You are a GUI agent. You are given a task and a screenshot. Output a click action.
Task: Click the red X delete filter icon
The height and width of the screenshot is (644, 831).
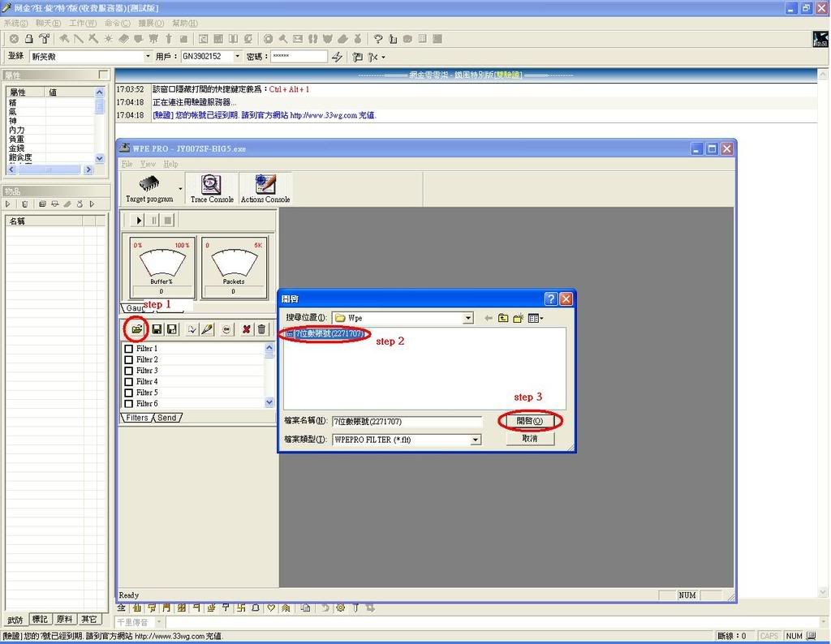pyautogui.click(x=246, y=329)
